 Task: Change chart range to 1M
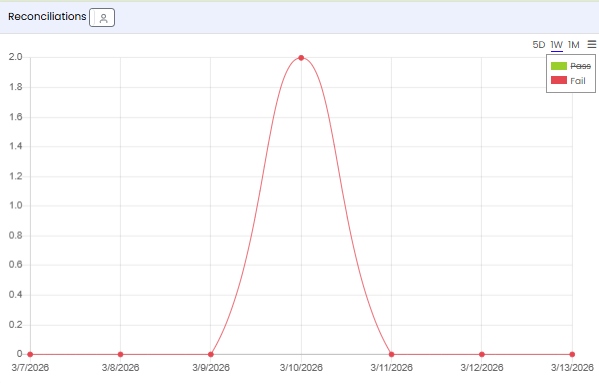coord(573,45)
